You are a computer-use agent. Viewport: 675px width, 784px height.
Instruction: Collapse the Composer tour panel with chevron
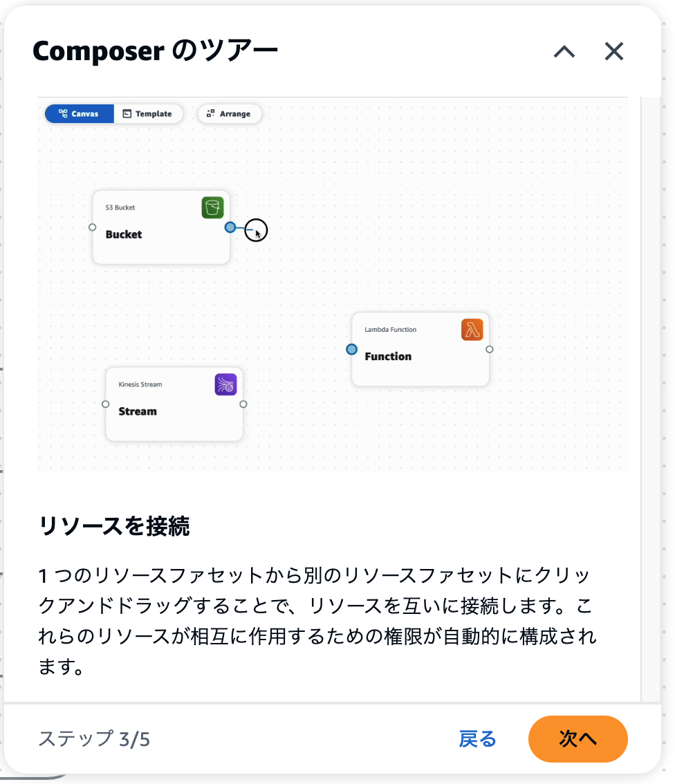(x=564, y=51)
